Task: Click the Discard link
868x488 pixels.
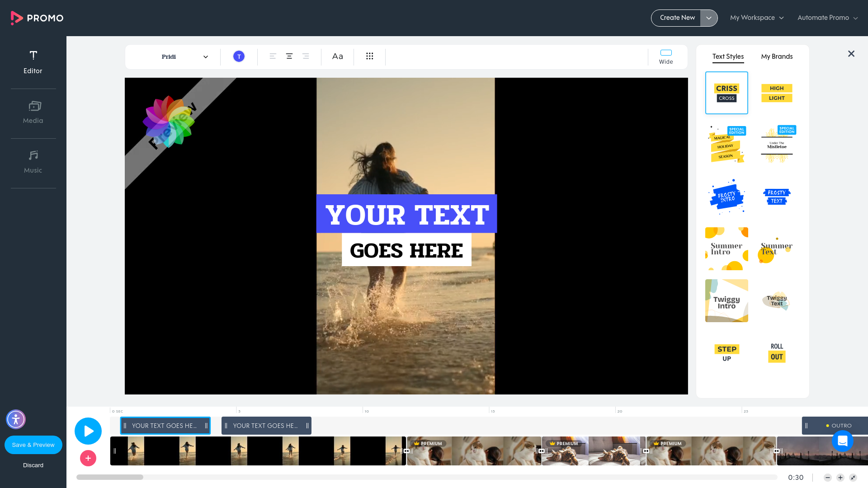Action: pos(33,465)
